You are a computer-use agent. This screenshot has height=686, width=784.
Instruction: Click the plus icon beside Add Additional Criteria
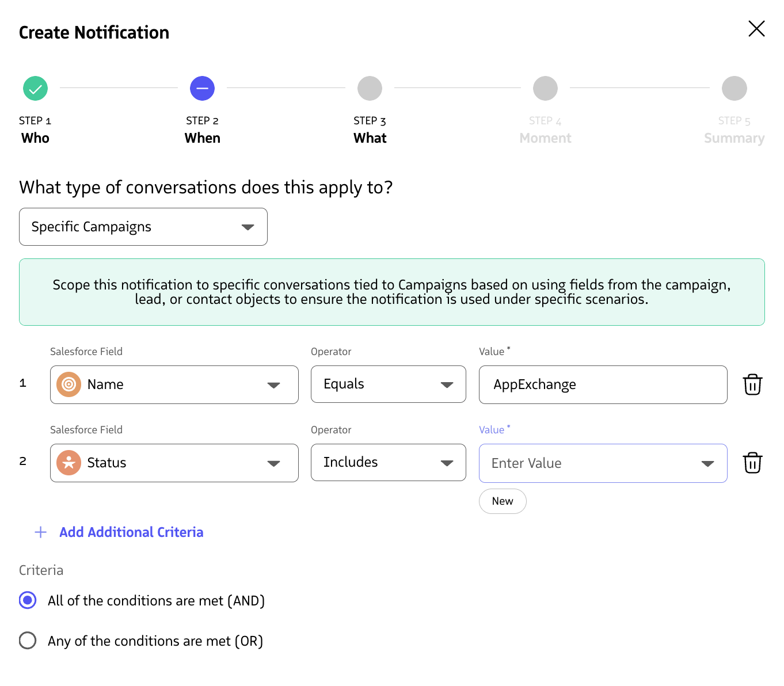pos(40,532)
